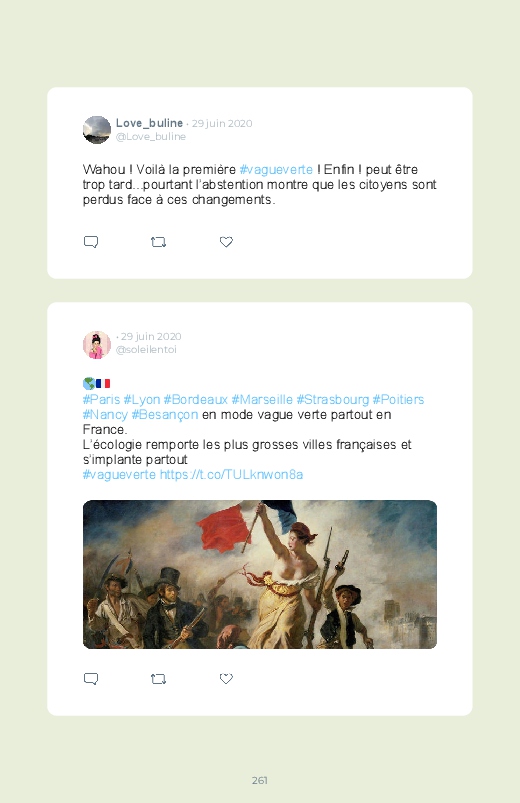Click reply icon on Love_buline tweet
Image resolution: width=520 pixels, height=803 pixels.
[91, 242]
